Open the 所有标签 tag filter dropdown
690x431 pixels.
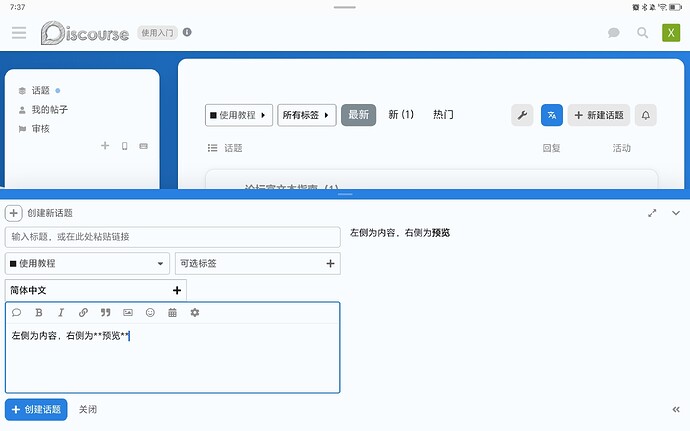click(307, 115)
